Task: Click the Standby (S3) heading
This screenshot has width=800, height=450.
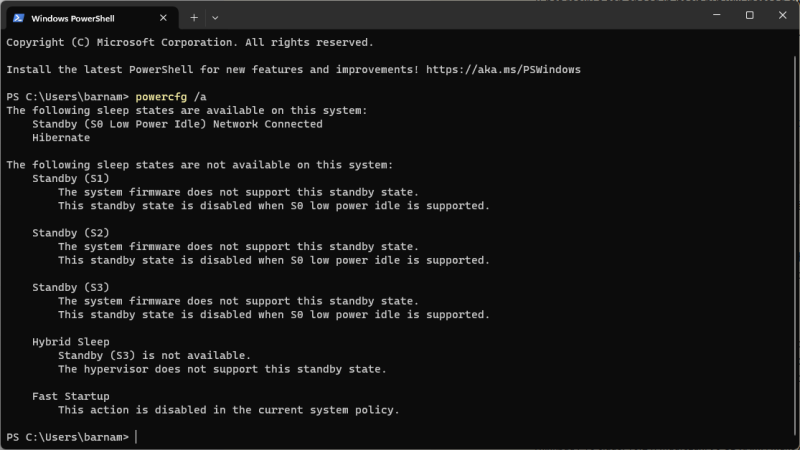Action: pyautogui.click(x=71, y=287)
